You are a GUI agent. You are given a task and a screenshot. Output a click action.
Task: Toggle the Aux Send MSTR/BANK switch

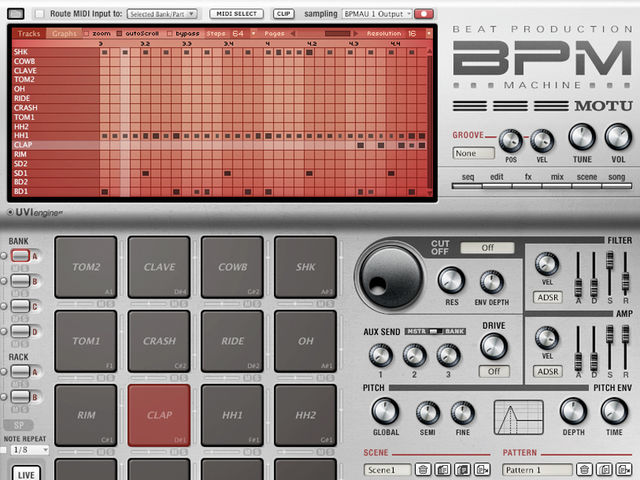(x=436, y=331)
